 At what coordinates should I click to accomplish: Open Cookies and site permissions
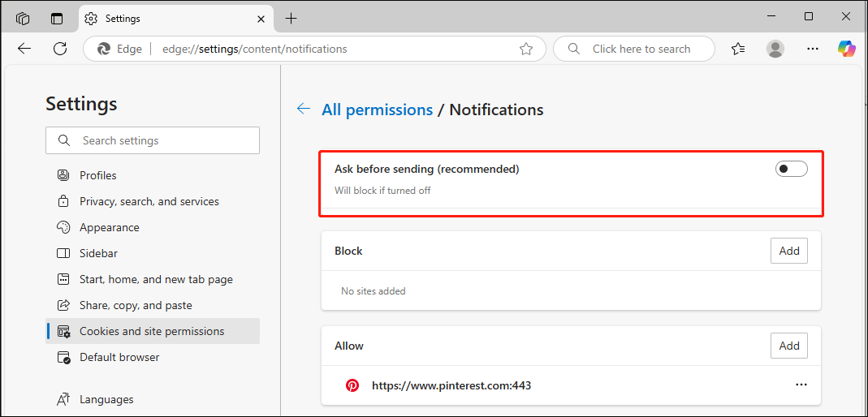[152, 331]
